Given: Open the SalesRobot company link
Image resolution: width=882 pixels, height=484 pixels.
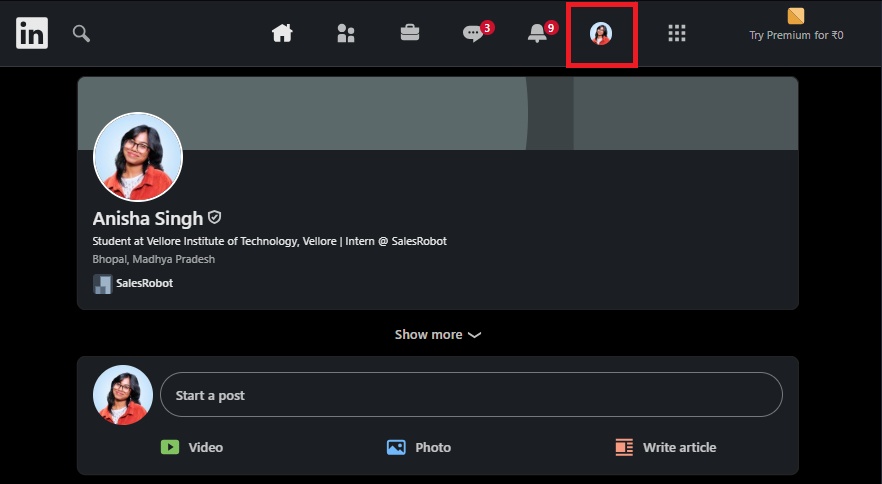Looking at the screenshot, I should point(144,284).
